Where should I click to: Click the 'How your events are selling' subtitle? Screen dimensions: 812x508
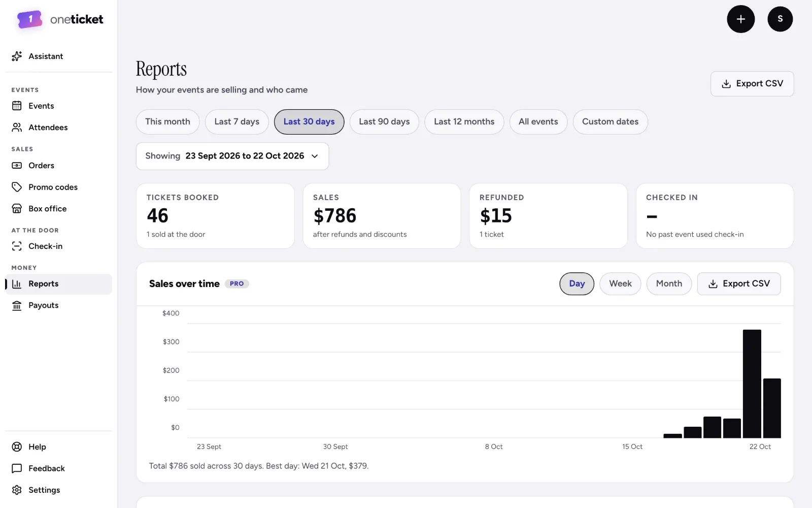coord(222,90)
